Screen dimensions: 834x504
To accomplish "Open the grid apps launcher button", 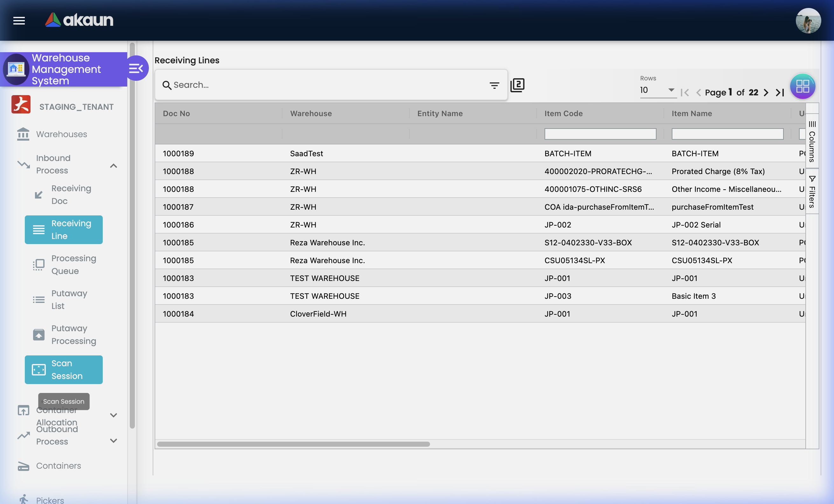I will pos(802,86).
